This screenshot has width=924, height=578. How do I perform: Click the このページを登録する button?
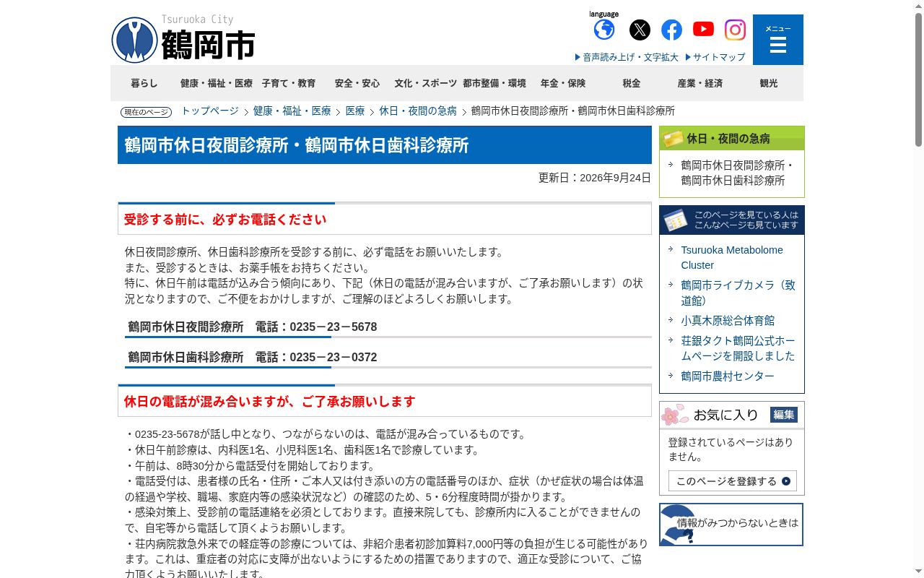[x=733, y=481]
